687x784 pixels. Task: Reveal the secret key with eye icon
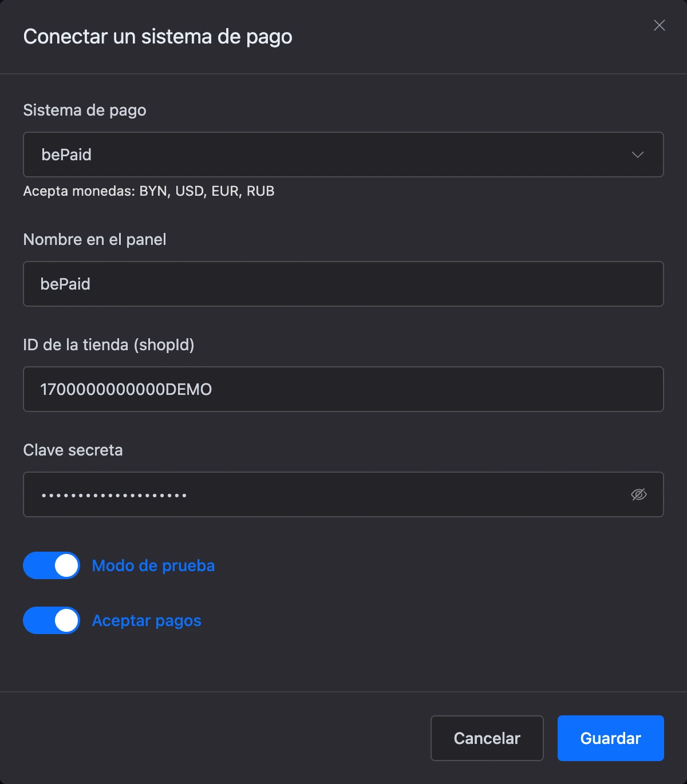tap(639, 494)
